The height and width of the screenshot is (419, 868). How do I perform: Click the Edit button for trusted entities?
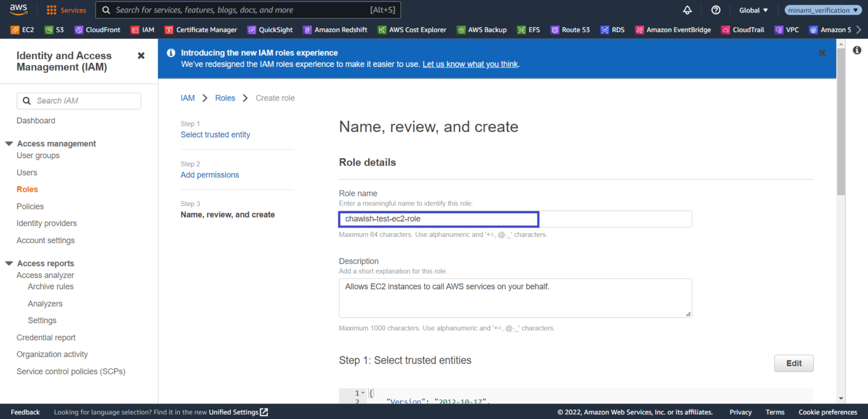[x=793, y=363]
